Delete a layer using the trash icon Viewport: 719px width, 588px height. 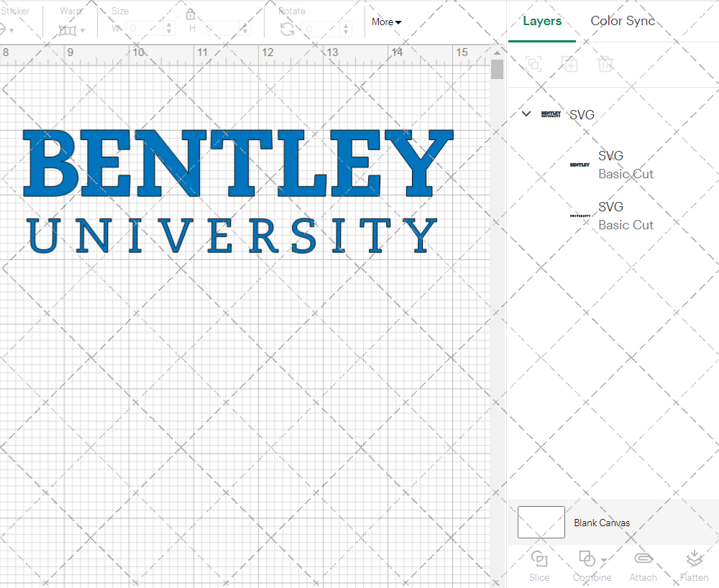(606, 64)
